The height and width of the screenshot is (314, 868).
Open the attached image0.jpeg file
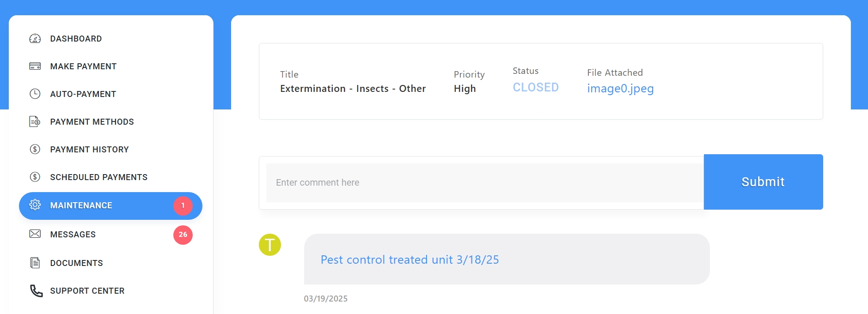pyautogui.click(x=620, y=88)
